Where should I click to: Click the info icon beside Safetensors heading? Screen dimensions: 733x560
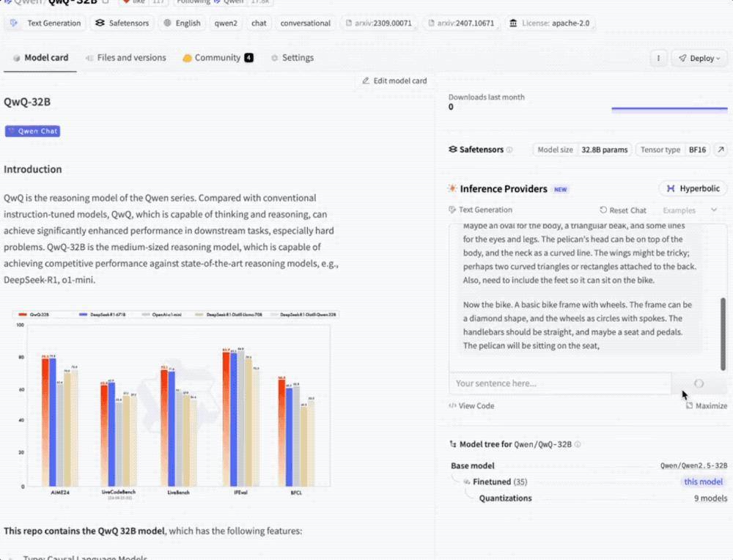pyautogui.click(x=509, y=150)
